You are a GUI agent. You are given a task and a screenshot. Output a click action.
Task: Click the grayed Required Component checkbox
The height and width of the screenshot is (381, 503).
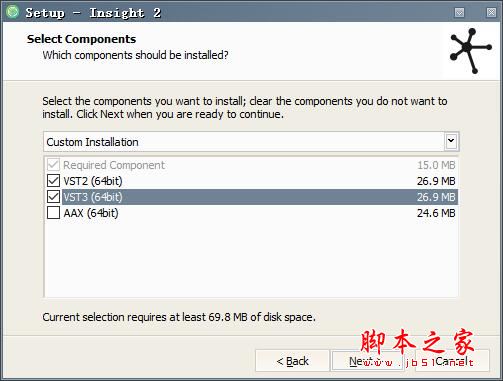point(53,165)
